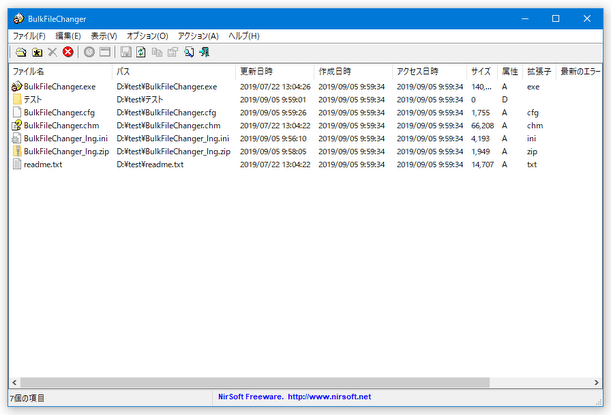Image resolution: width=611 pixels, height=415 pixels.
Task: Sort by the 作成日時 column header
Action: 353,72
